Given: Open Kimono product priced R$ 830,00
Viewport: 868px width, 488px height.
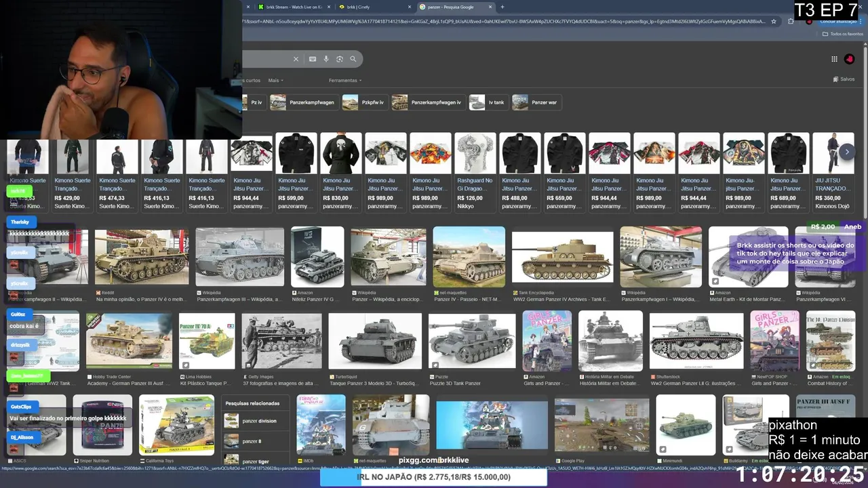Looking at the screenshot, I should pos(340,172).
